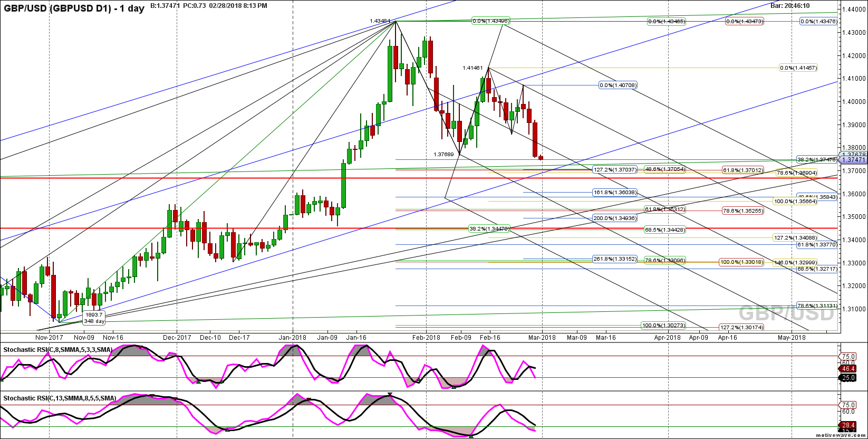Image resolution: width=868 pixels, height=439 pixels.
Task: Select the swing low label "1.37689"
Action: [444, 155]
